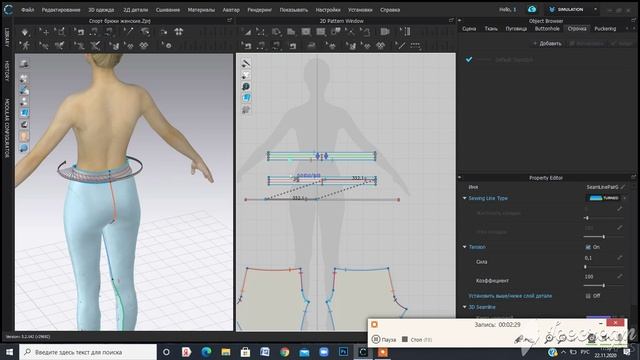The image size is (640, 360).
Task: Switch to the Buttonhole tab
Action: point(547,29)
